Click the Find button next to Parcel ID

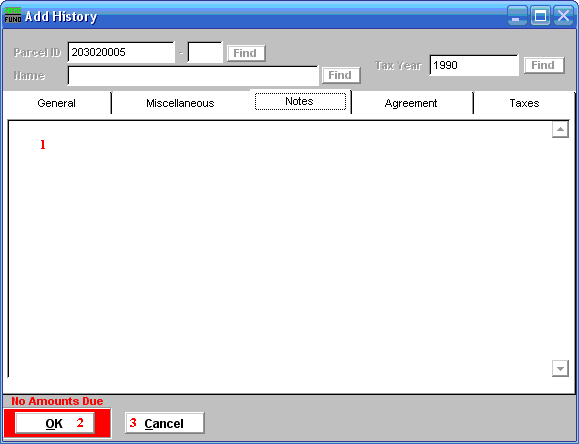[x=246, y=53]
